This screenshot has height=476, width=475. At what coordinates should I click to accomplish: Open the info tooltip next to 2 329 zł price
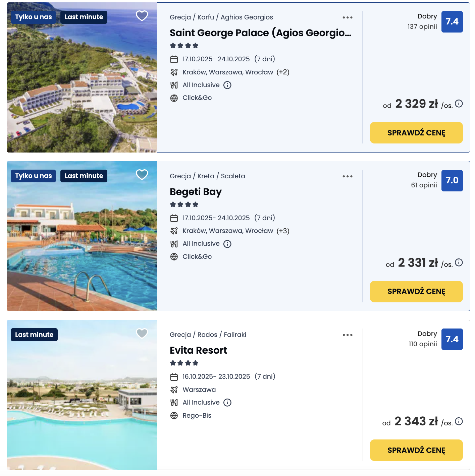(x=459, y=104)
